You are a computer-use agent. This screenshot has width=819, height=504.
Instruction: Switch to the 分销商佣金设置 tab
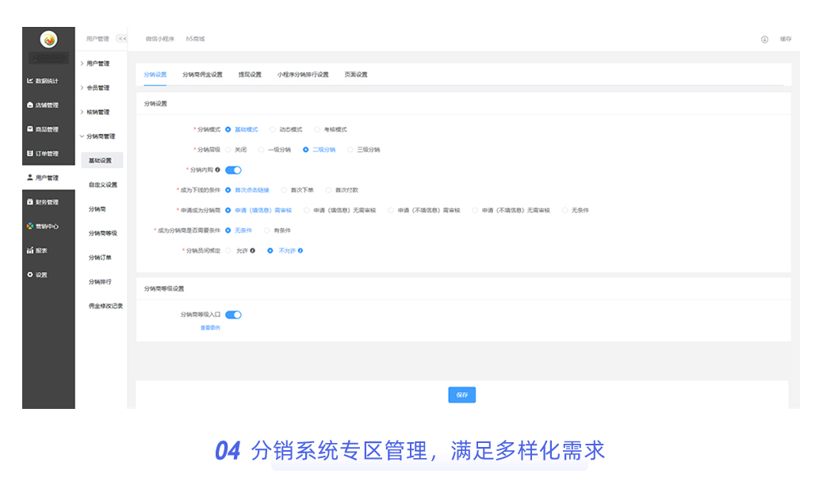tap(202, 74)
